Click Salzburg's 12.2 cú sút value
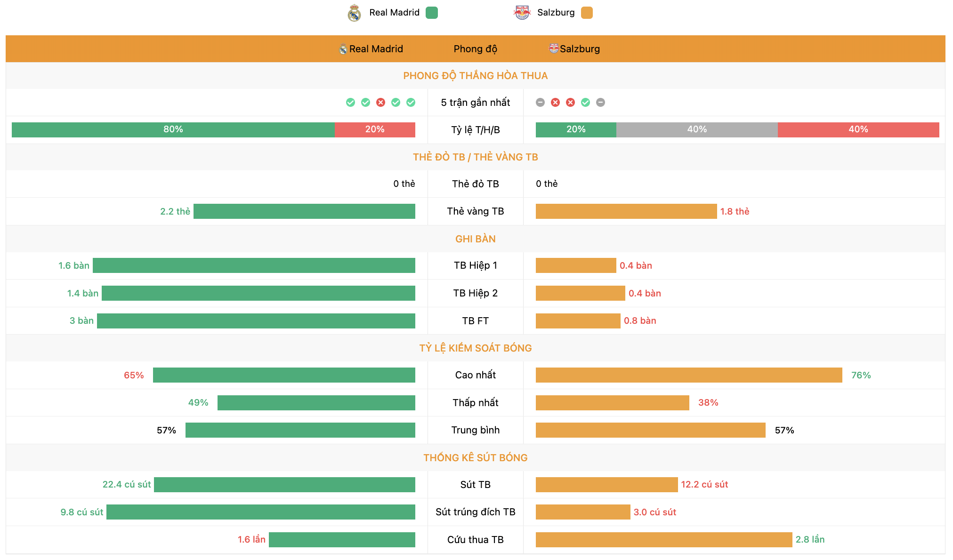The width and height of the screenshot is (953, 560). pos(704,485)
